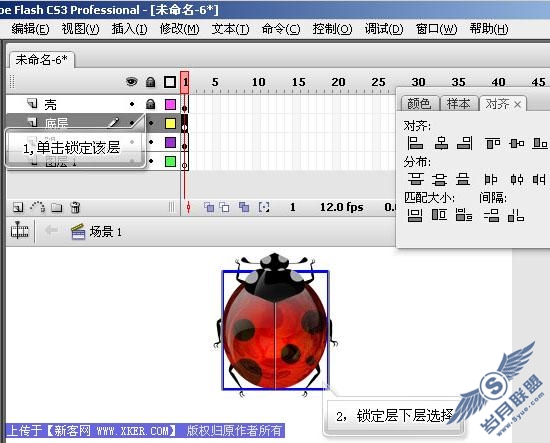Switch to the 样本 panel tab

click(458, 103)
